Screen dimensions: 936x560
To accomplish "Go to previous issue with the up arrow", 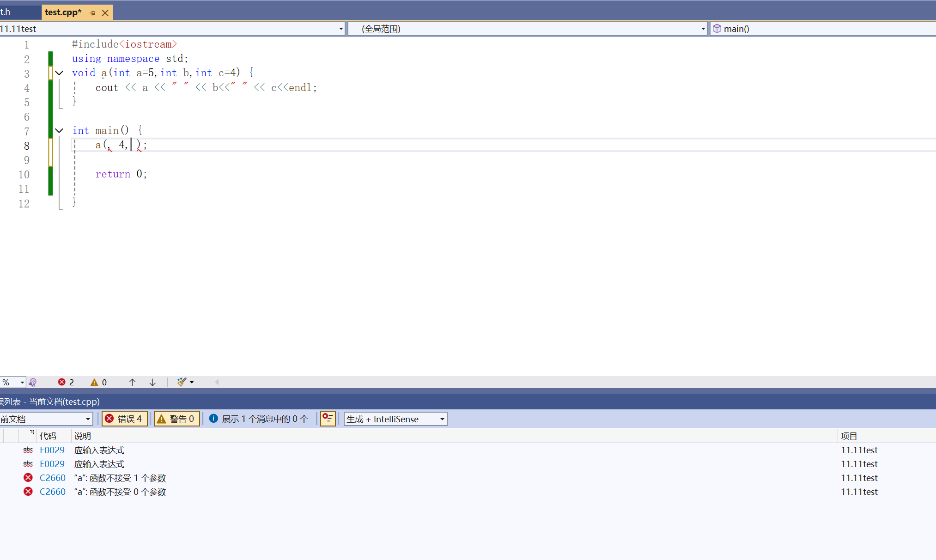I will 132,382.
